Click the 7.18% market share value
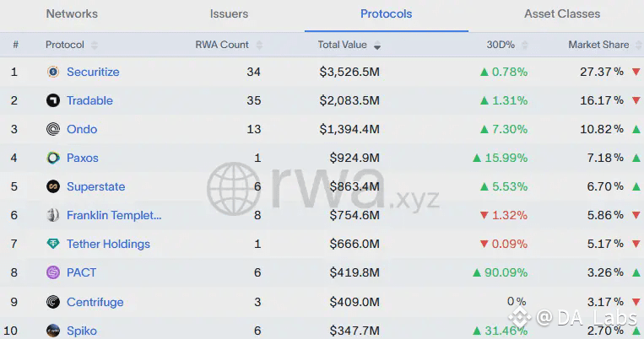This screenshot has height=339, width=644. pos(605,158)
